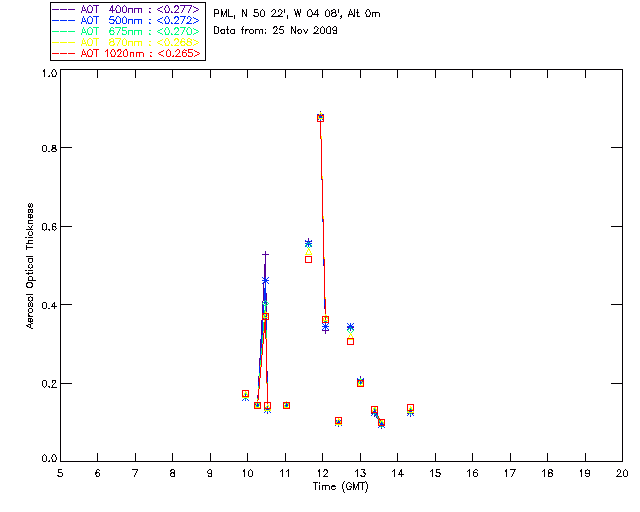Click the '18' x-axis tick label
The width and height of the screenshot is (640, 512).
coord(548,473)
